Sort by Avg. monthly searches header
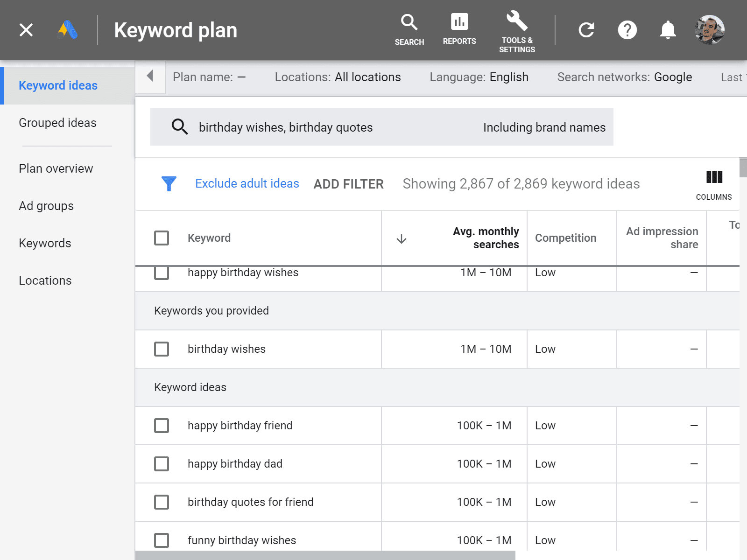Viewport: 747px width, 560px height. [486, 238]
